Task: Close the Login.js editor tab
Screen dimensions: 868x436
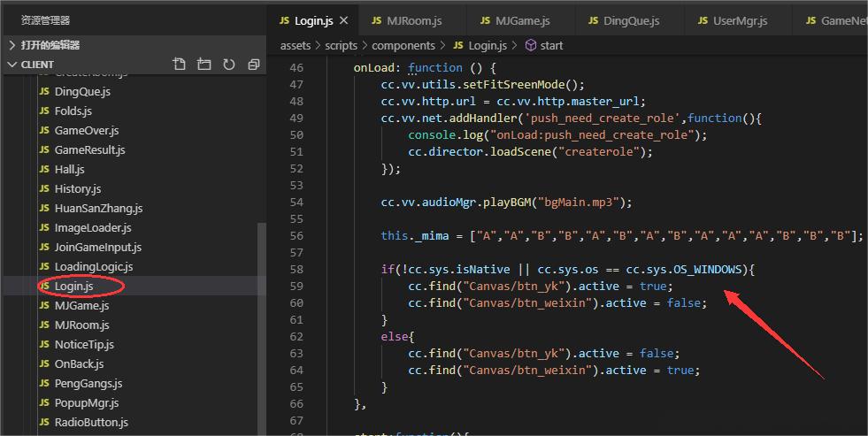Action: click(344, 20)
